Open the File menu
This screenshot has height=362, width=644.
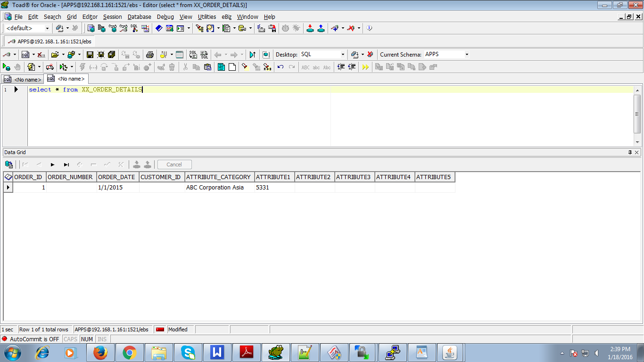pyautogui.click(x=18, y=17)
